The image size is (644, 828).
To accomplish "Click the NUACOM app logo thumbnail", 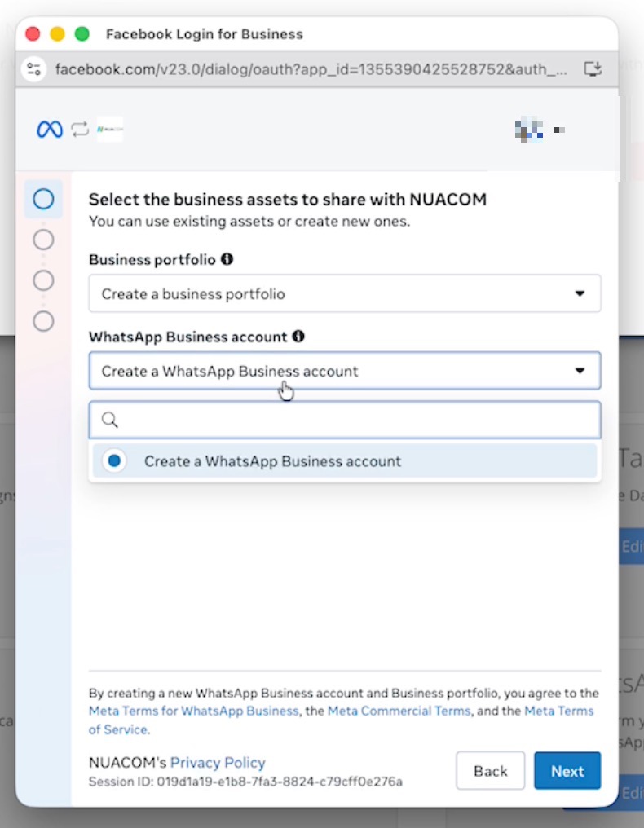I will tap(110, 130).
